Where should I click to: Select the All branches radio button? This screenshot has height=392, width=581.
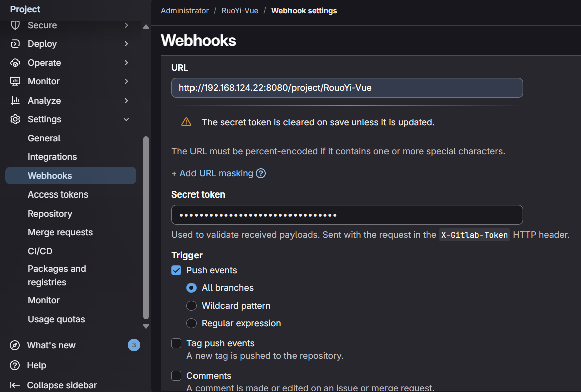[x=191, y=288]
